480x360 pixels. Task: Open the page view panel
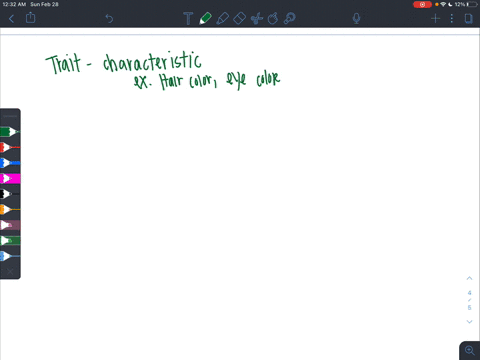click(468, 18)
